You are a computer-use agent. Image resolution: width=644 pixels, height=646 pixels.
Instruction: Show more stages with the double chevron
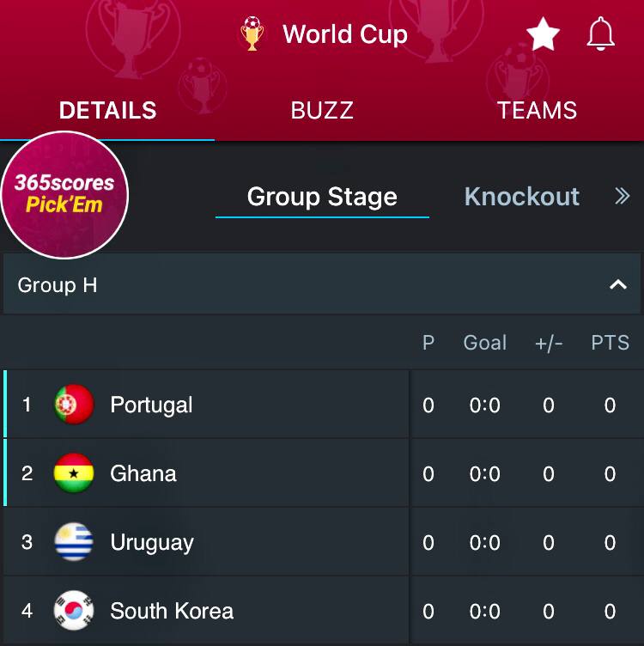(623, 197)
